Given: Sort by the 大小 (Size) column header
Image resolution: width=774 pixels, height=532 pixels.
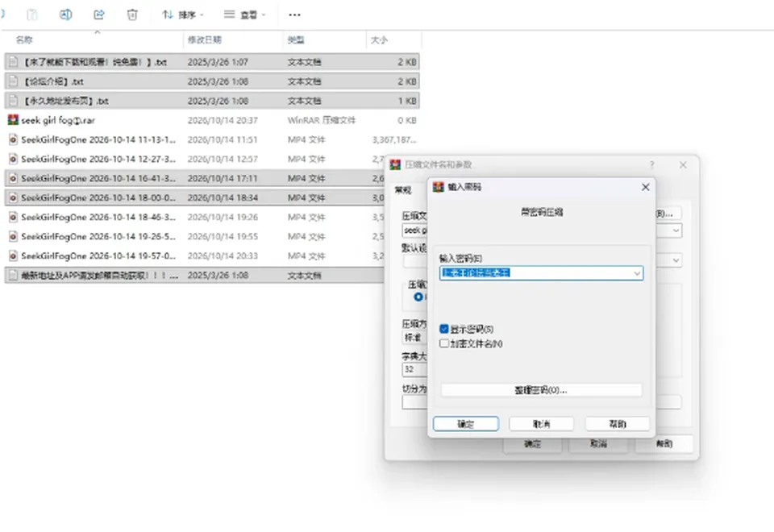Looking at the screenshot, I should pyautogui.click(x=379, y=40).
